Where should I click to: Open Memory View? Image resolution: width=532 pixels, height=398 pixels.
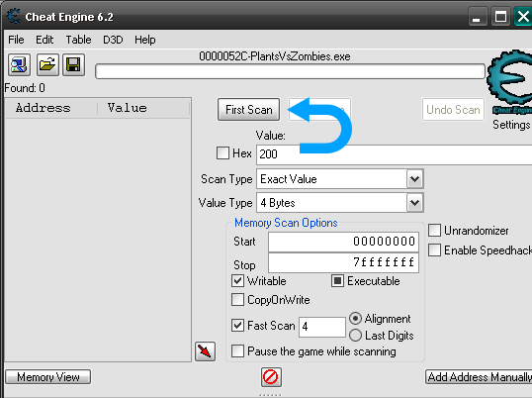pyautogui.click(x=48, y=377)
